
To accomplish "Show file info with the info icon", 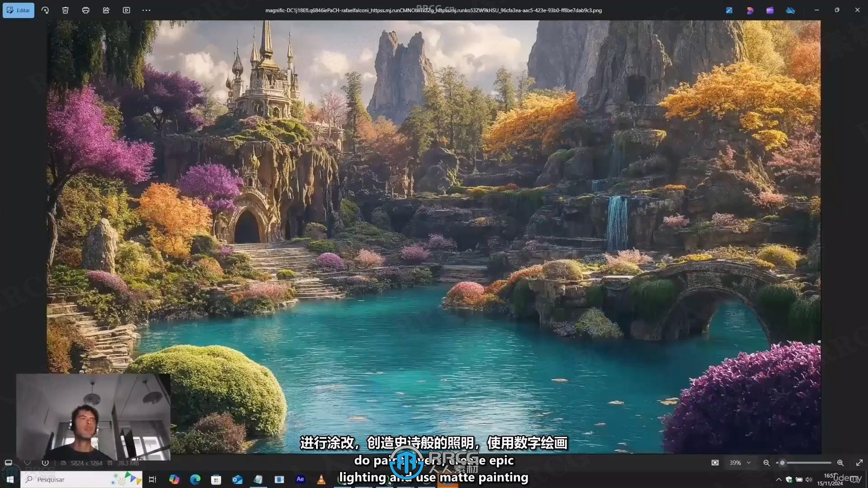I will [45, 463].
